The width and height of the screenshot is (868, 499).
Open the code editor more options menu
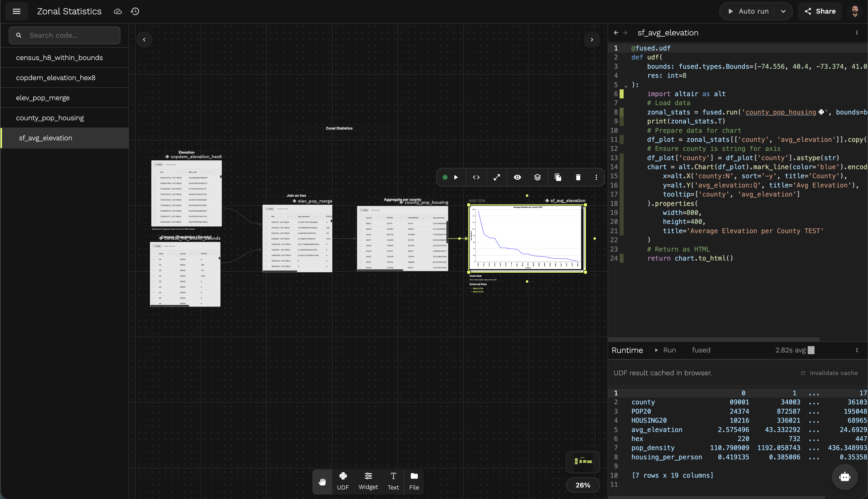tap(857, 33)
